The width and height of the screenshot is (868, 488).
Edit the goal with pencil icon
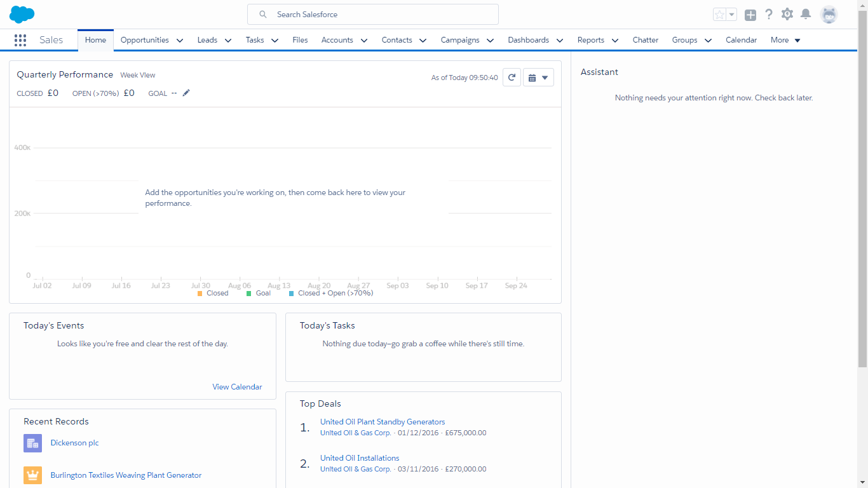(186, 93)
